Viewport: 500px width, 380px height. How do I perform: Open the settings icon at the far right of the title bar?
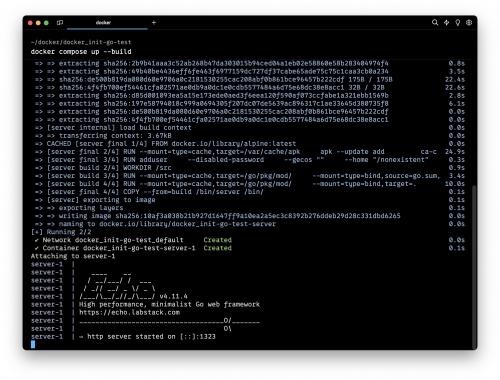pos(469,22)
